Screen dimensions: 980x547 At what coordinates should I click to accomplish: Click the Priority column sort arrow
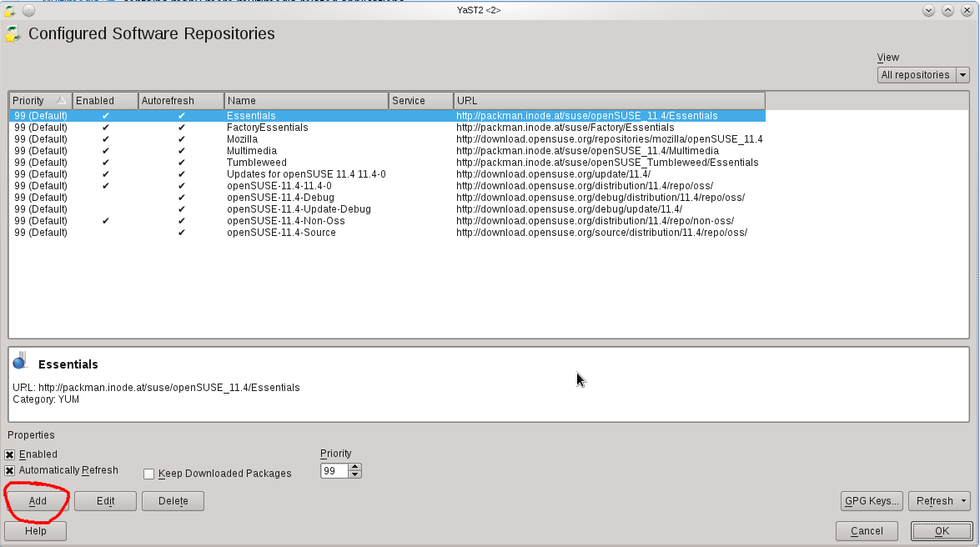(x=61, y=100)
